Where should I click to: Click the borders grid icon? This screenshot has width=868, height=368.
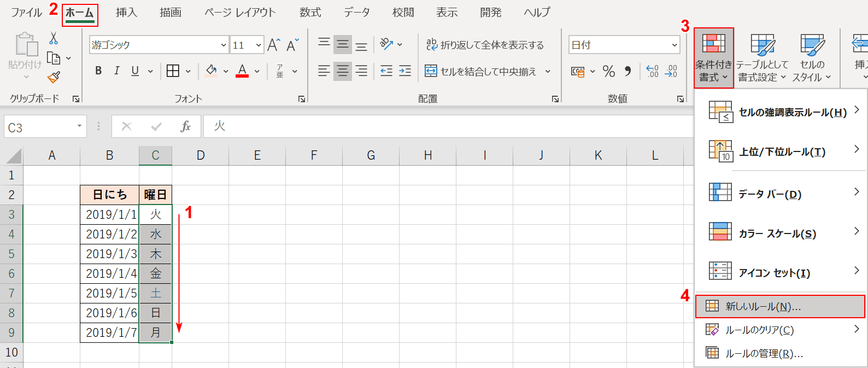click(173, 71)
